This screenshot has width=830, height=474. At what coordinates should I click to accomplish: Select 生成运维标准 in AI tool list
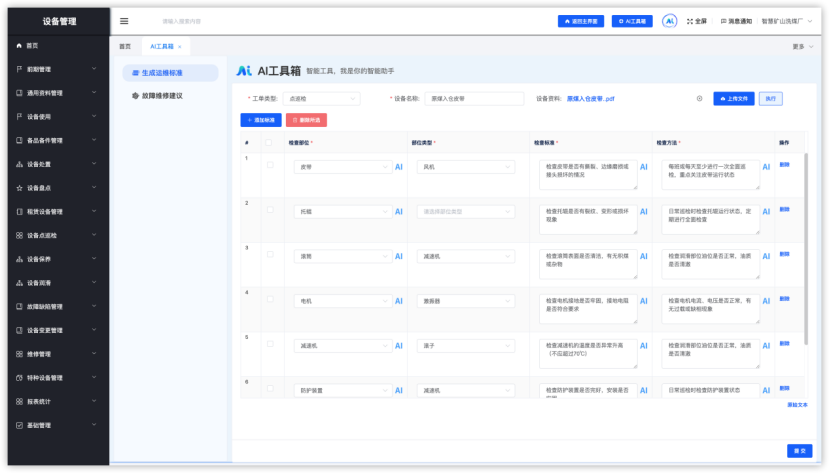pyautogui.click(x=170, y=73)
